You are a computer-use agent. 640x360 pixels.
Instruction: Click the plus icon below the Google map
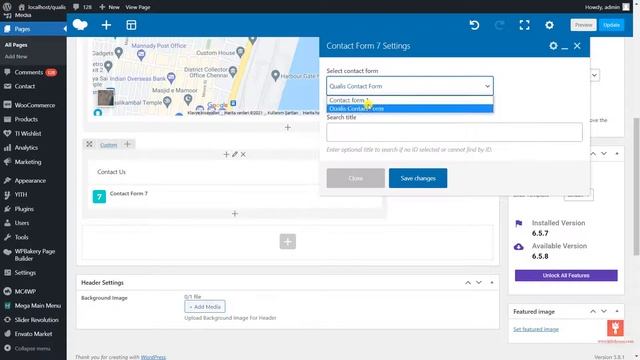coord(288,127)
